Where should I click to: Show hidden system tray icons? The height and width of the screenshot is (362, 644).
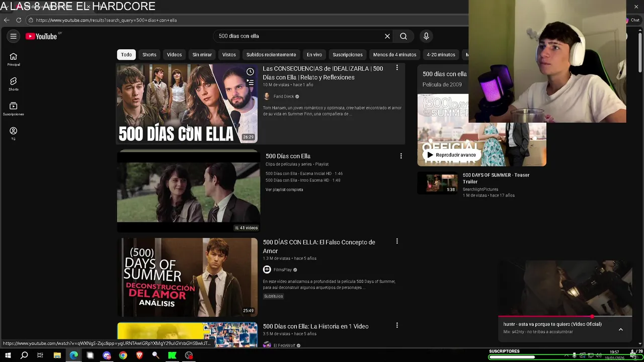567,355
